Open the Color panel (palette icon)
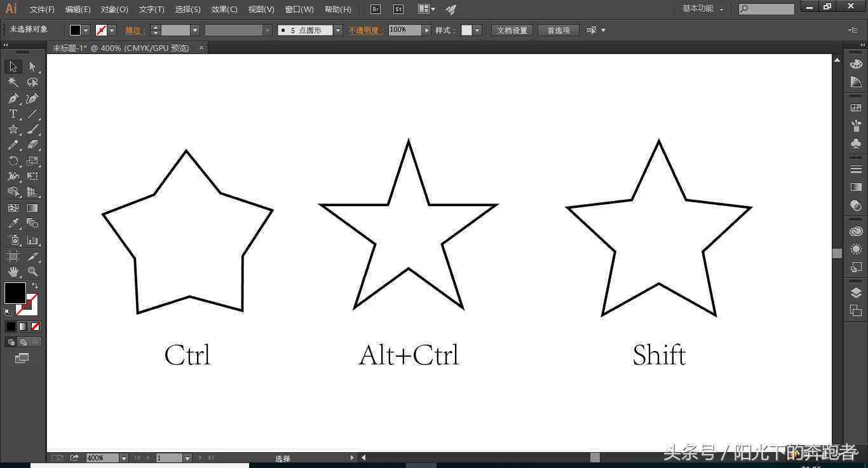868x468 pixels. 856,64
